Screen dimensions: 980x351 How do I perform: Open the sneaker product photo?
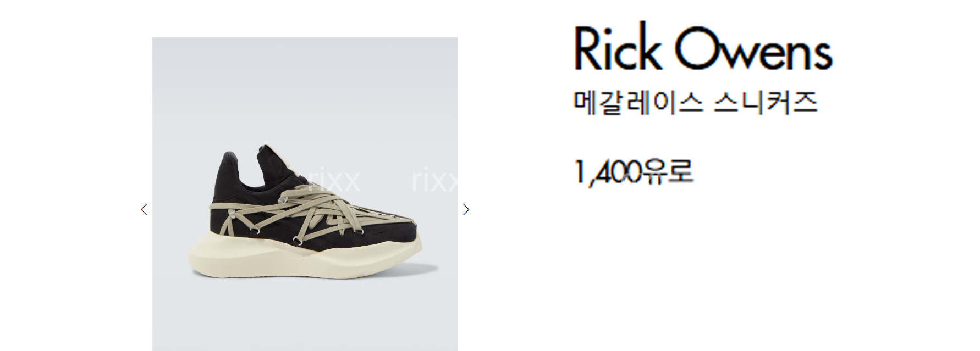tap(305, 194)
